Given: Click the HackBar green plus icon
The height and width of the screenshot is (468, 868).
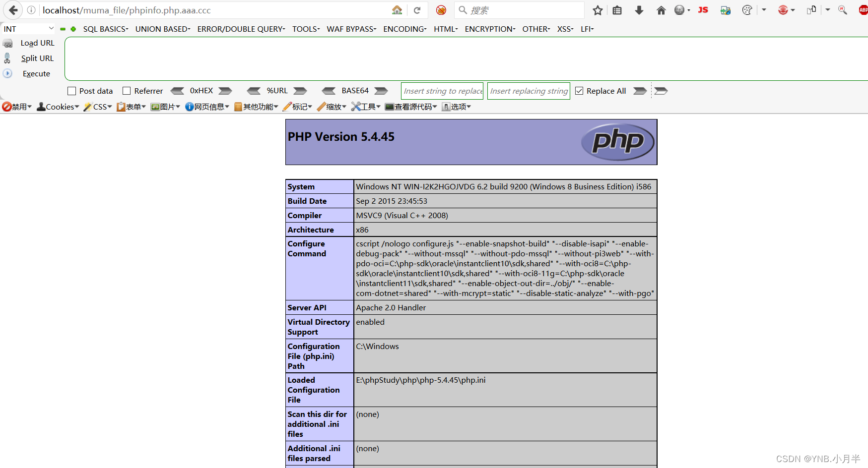Looking at the screenshot, I should 73,29.
